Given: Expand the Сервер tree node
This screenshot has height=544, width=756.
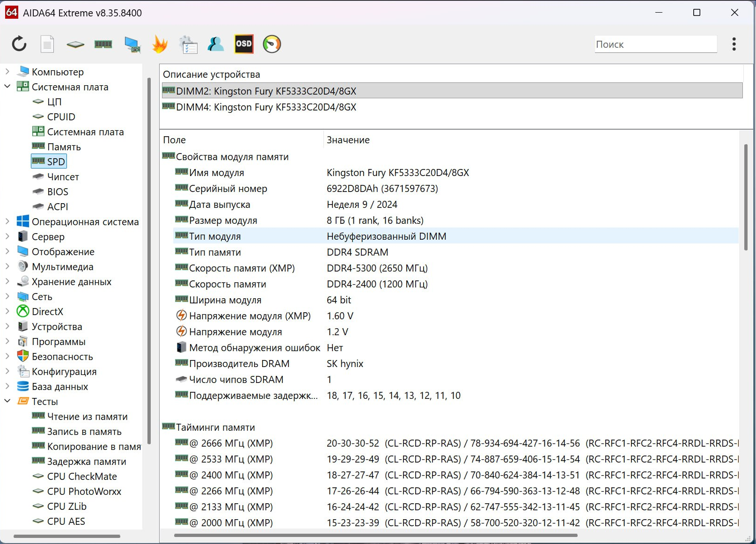Looking at the screenshot, I should pyautogui.click(x=7, y=236).
